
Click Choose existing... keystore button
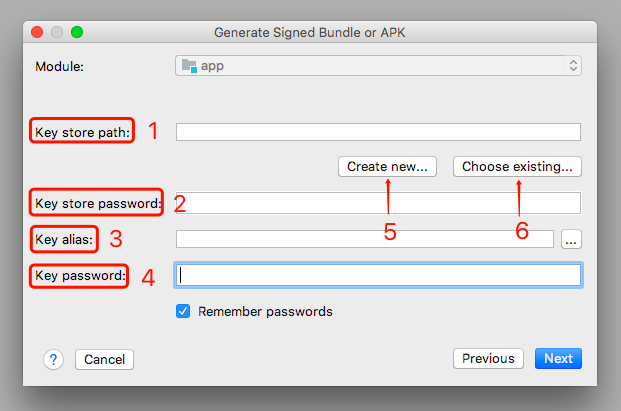click(x=517, y=167)
